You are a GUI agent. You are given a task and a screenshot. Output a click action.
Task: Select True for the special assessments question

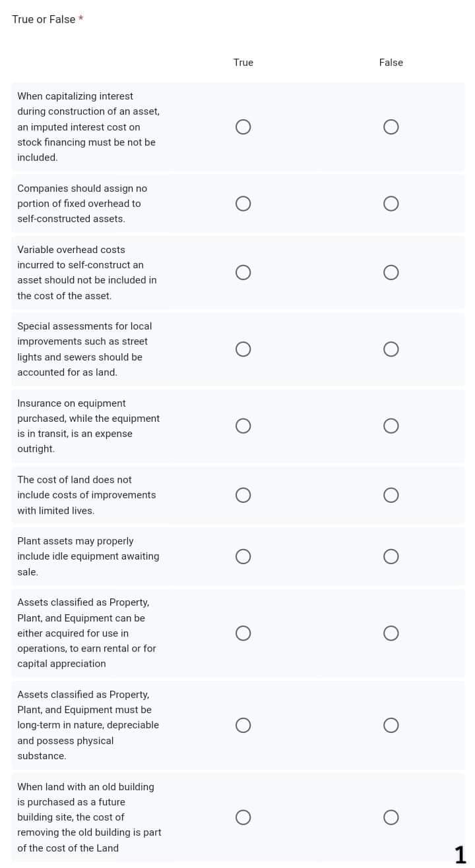click(243, 349)
